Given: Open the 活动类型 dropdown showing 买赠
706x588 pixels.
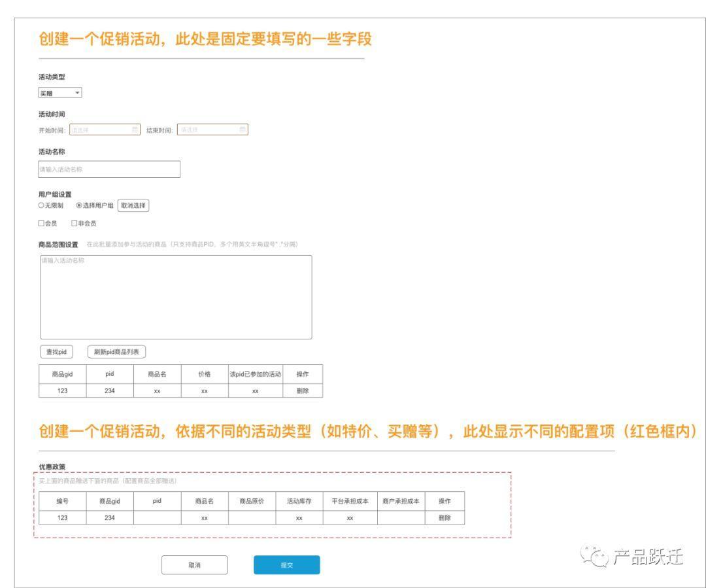Looking at the screenshot, I should [60, 93].
